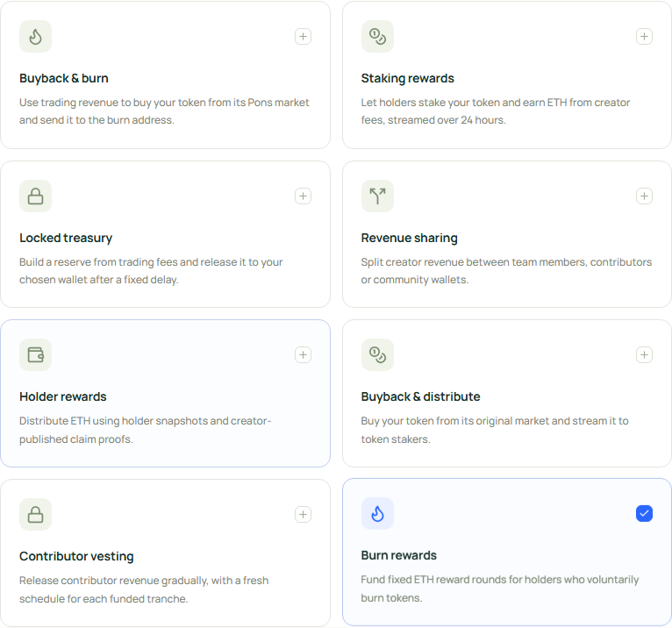672x628 pixels.
Task: Select the 'Buyback & distribute' title
Action: pyautogui.click(x=420, y=396)
